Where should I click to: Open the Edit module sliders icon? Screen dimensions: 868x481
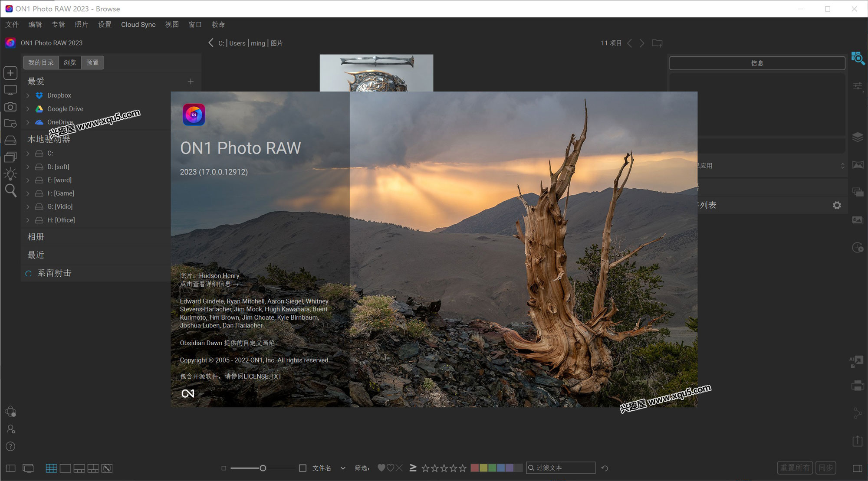click(x=858, y=86)
